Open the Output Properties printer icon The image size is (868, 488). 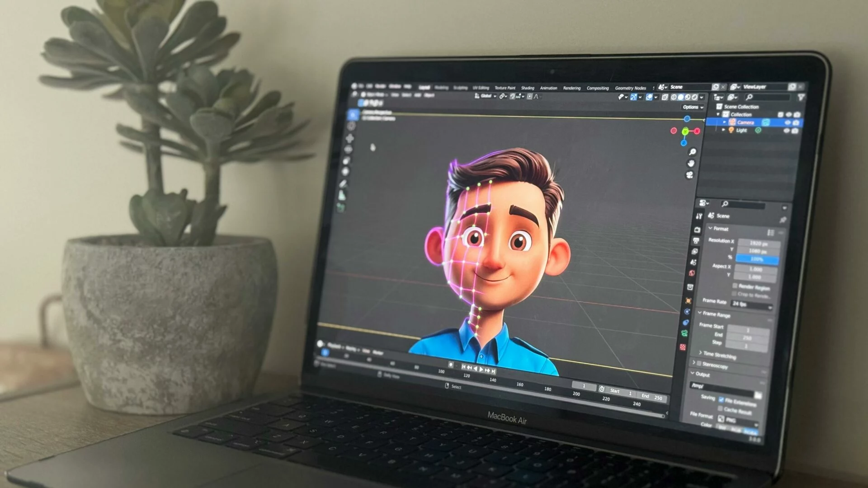[696, 240]
